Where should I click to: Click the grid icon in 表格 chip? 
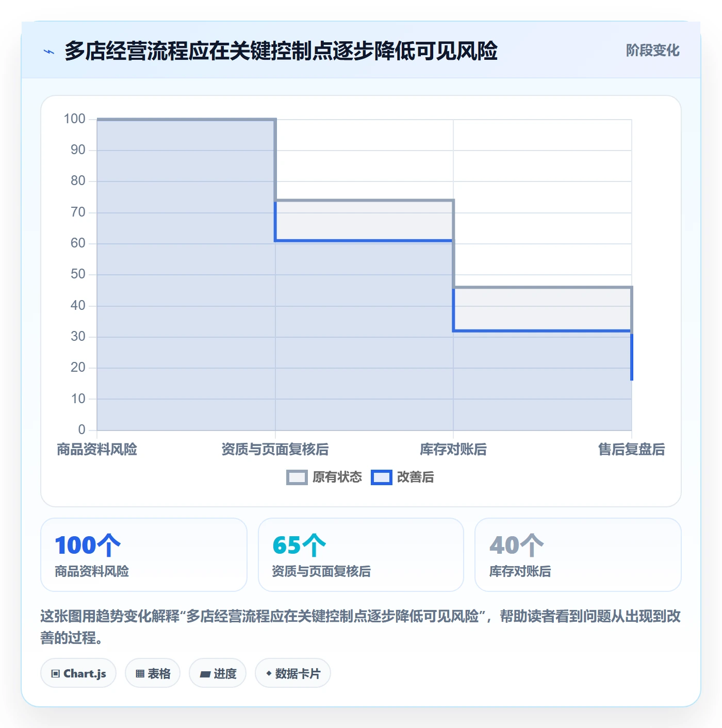[140, 674]
